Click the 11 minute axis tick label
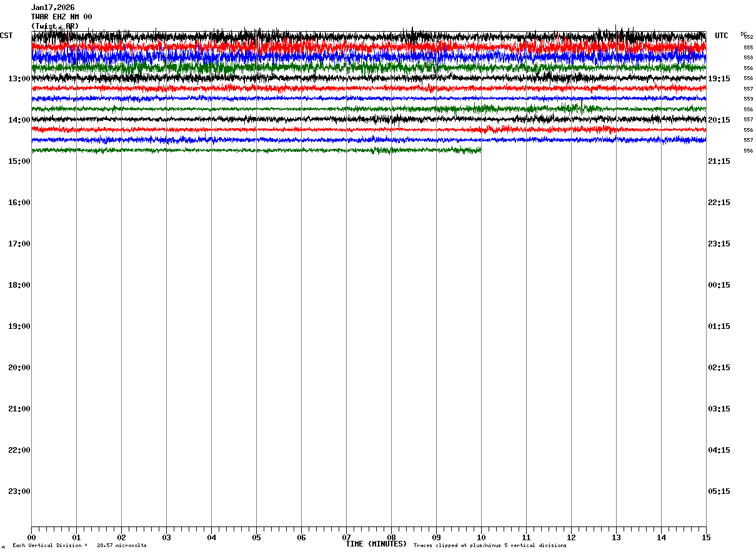This screenshot has height=554, width=756. pyautogui.click(x=526, y=538)
